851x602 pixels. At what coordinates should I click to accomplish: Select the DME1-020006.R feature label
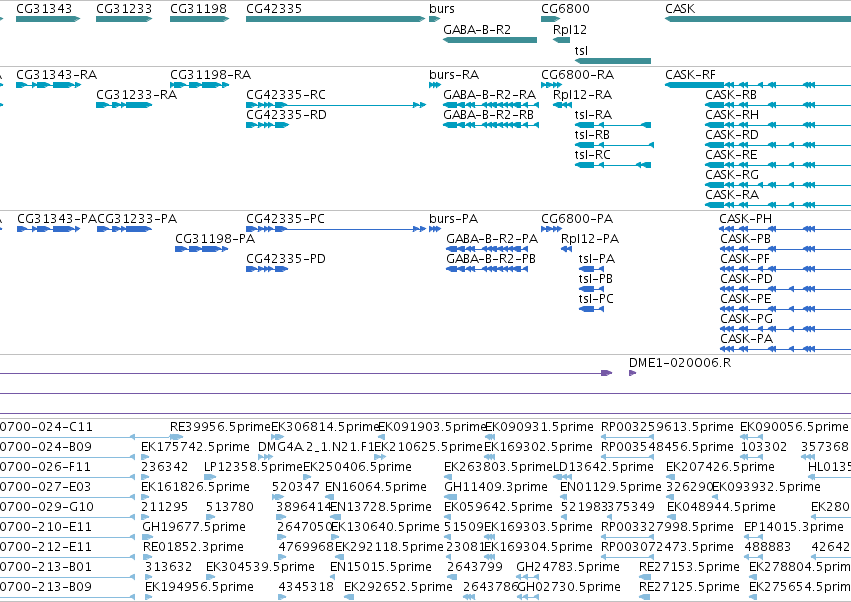pyautogui.click(x=680, y=363)
